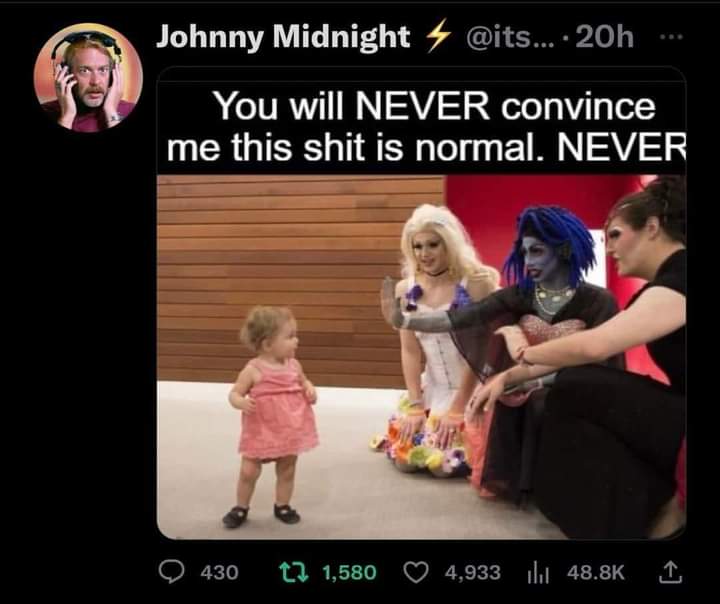Like the tweet with heart icon
Image resolution: width=720 pixels, height=604 pixels.
(x=416, y=572)
